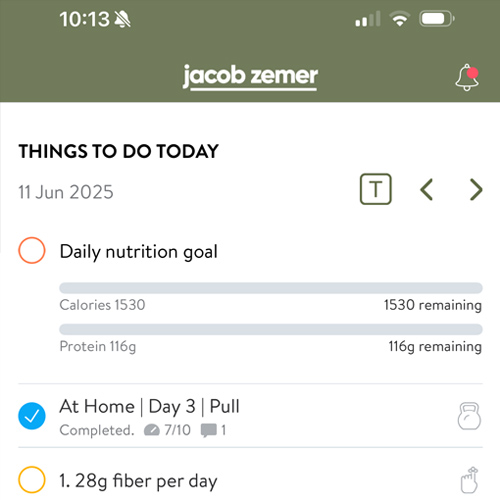Open the workout comment bubble icon
Image resolution: width=500 pixels, height=500 pixels.
209,430
